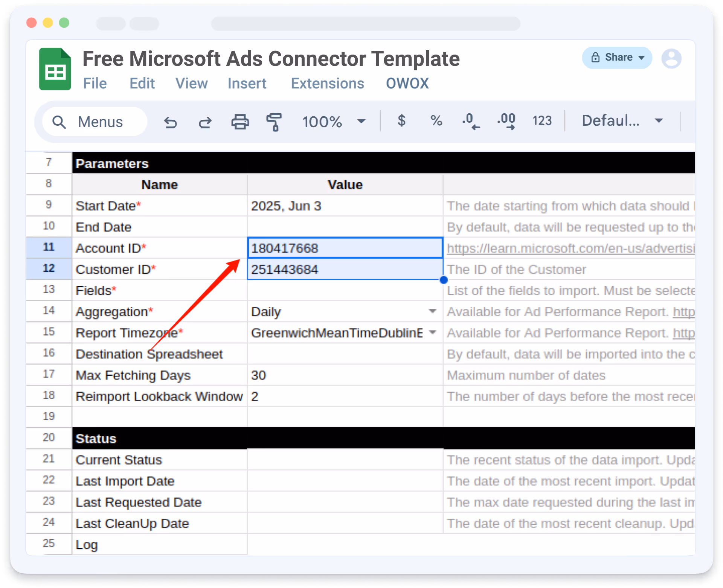Image resolution: width=723 pixels, height=588 pixels.
Task: Click the user account avatar icon
Action: click(671, 58)
